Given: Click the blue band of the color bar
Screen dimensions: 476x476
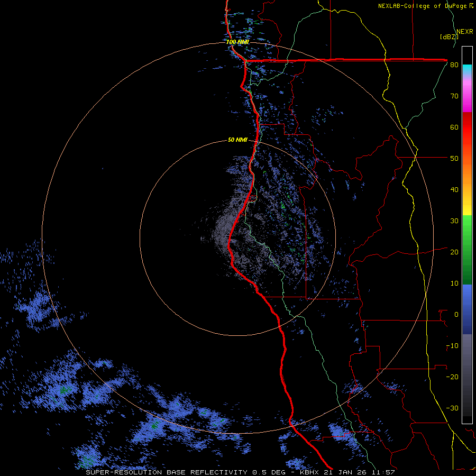Looking at the screenshot, I should pyautogui.click(x=467, y=309).
